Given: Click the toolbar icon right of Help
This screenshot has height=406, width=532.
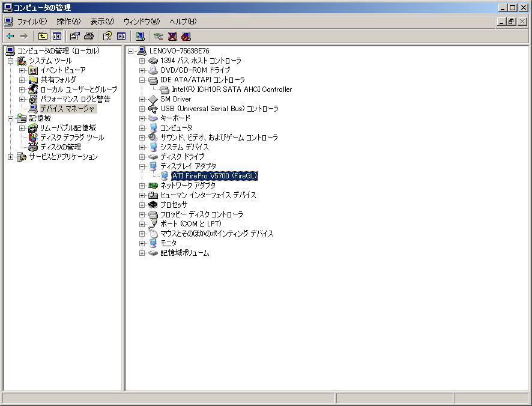Looking at the screenshot, I should [121, 36].
